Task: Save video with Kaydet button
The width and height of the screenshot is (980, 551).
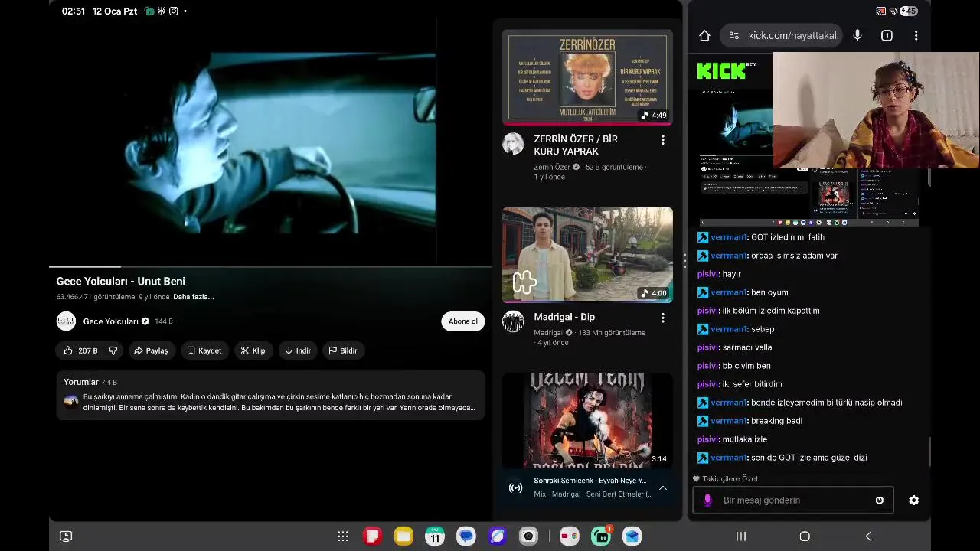Action: pyautogui.click(x=204, y=350)
